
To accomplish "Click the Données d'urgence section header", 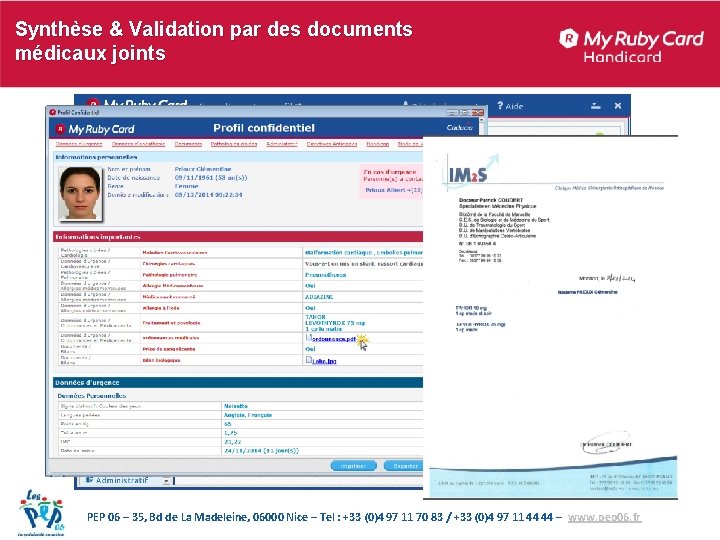I will tap(238, 382).
